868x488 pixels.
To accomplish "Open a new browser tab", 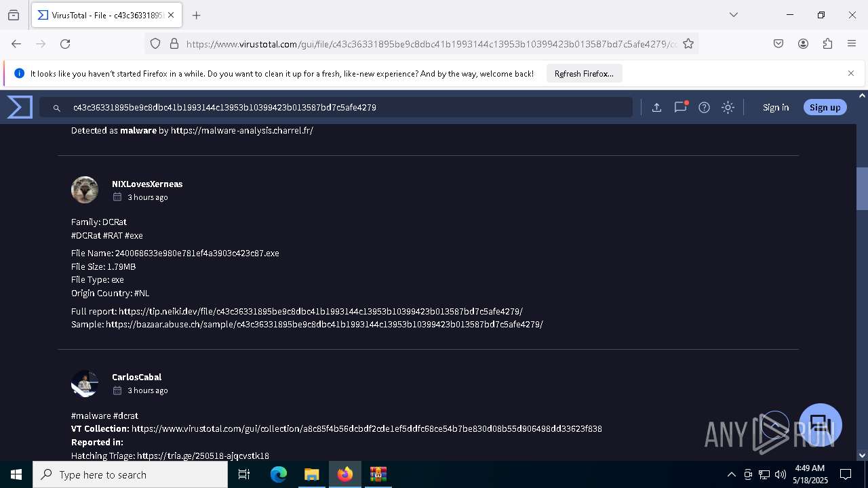I will pyautogui.click(x=196, y=15).
